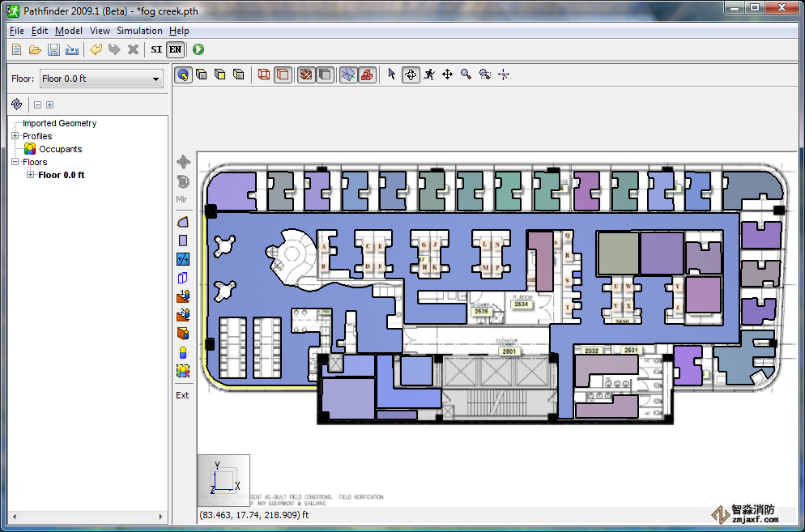
Task: Click the XYZ axis orientation widget
Action: (x=224, y=479)
